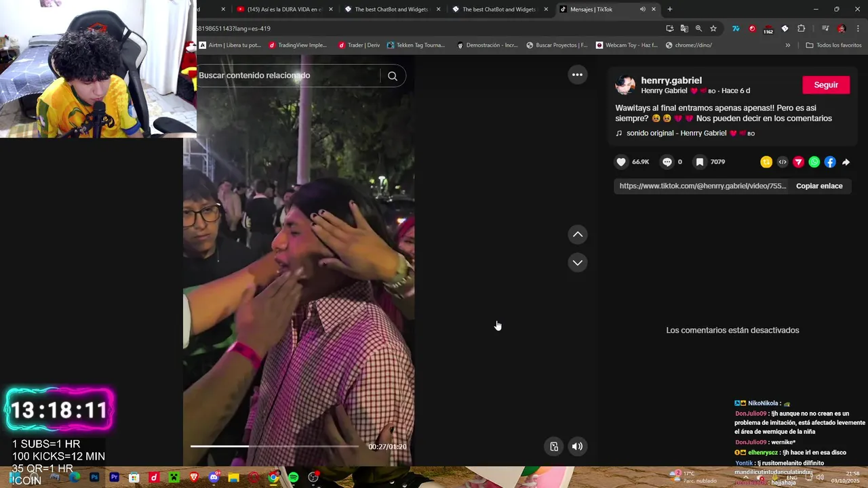868x488 pixels.
Task: Open henrry.gabriel's avatar picture
Action: (625, 85)
